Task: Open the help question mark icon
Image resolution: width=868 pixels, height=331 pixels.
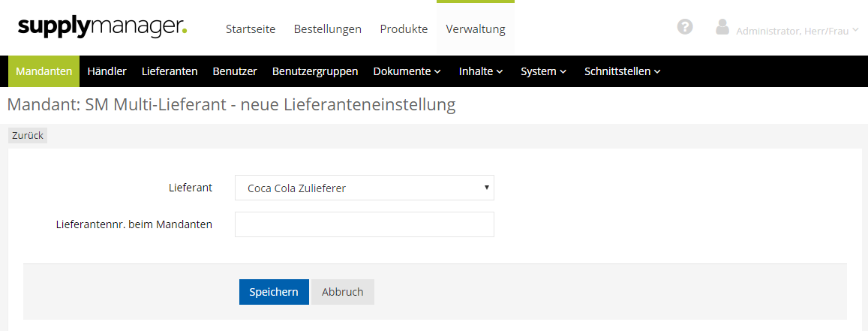Action: (x=684, y=27)
